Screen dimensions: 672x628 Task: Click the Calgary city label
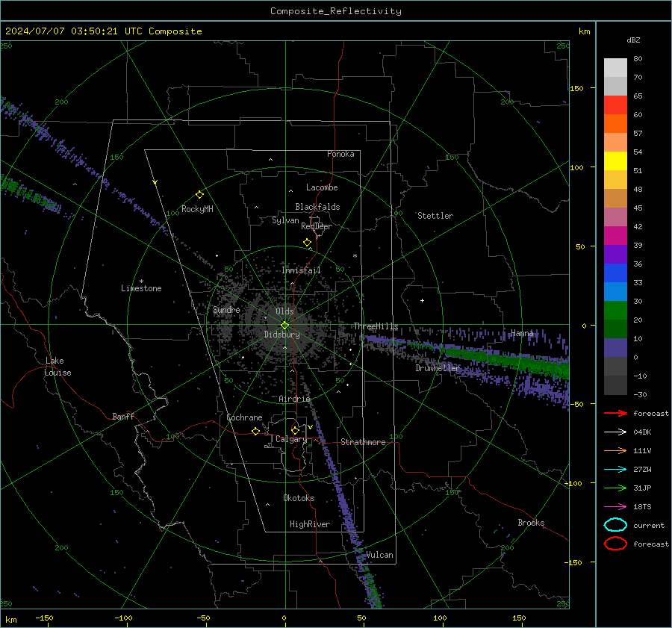point(291,439)
